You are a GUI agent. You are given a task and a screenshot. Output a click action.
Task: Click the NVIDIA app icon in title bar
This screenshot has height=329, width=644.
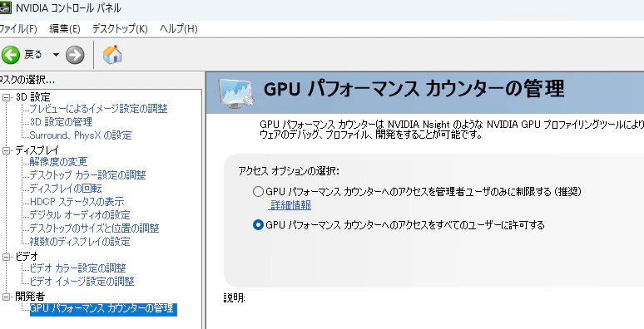tap(5, 7)
